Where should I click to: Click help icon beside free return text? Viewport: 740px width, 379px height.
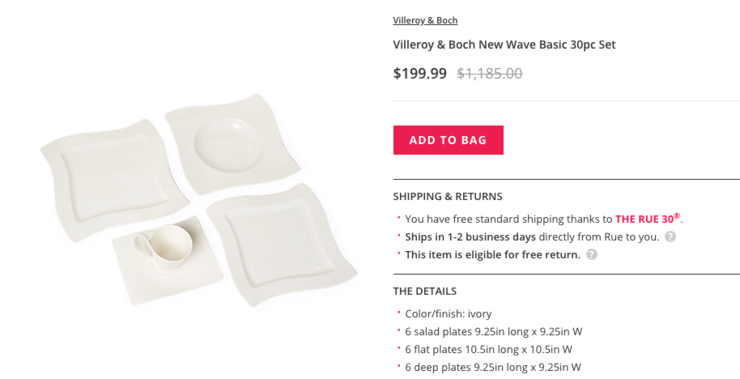(x=591, y=254)
